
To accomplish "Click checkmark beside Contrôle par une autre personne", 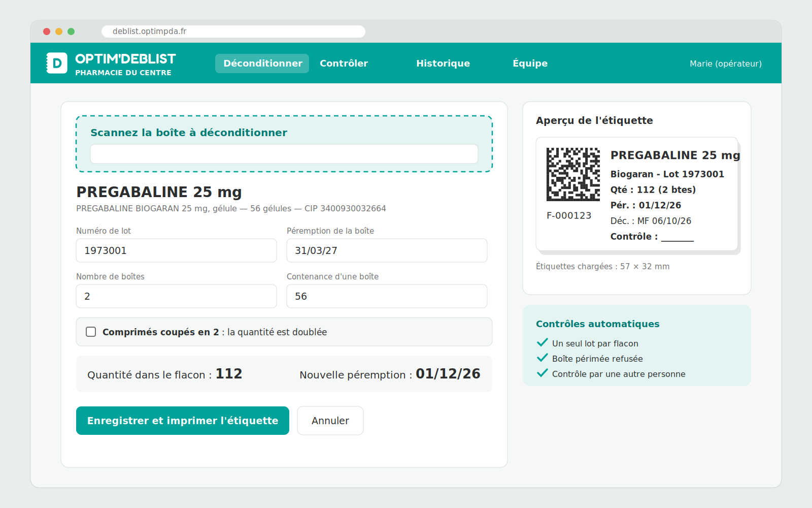I will pyautogui.click(x=543, y=373).
